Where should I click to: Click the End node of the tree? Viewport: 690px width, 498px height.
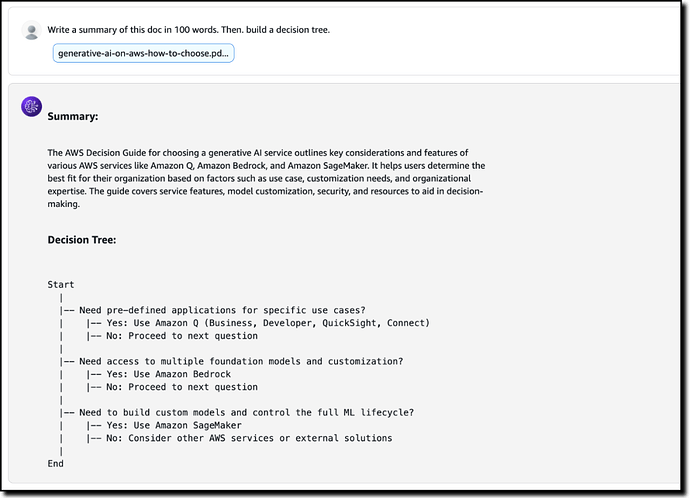click(x=55, y=463)
